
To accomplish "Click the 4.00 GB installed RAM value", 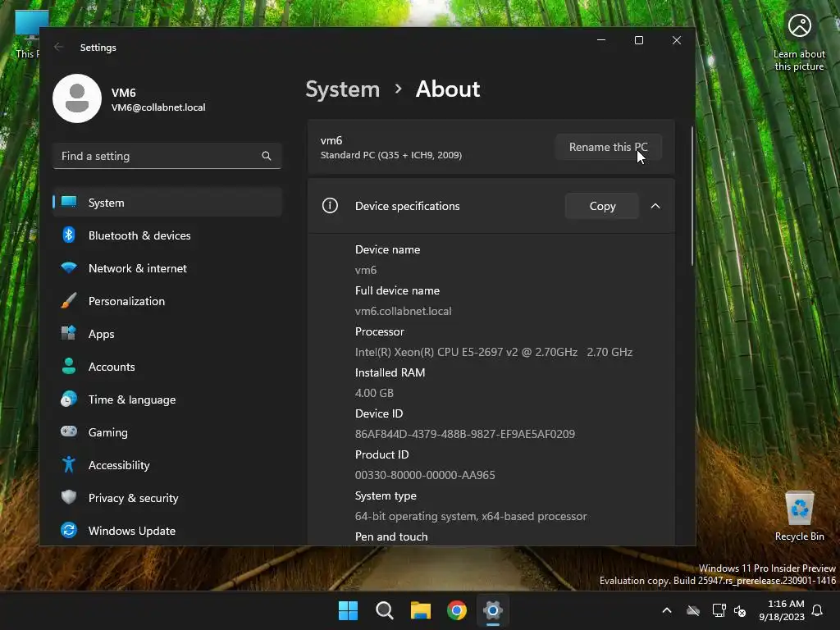I will 374,393.
